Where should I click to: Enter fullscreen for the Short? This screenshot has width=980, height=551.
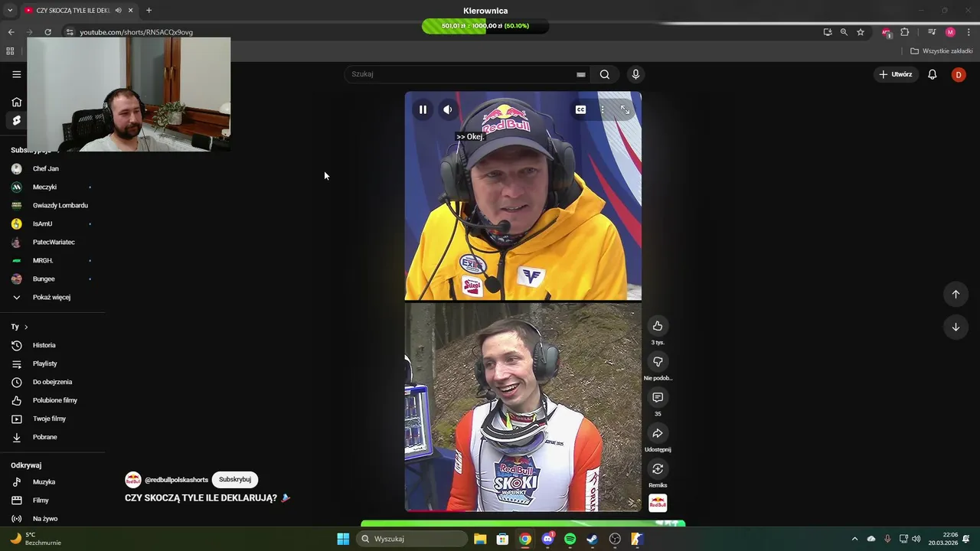tap(625, 109)
